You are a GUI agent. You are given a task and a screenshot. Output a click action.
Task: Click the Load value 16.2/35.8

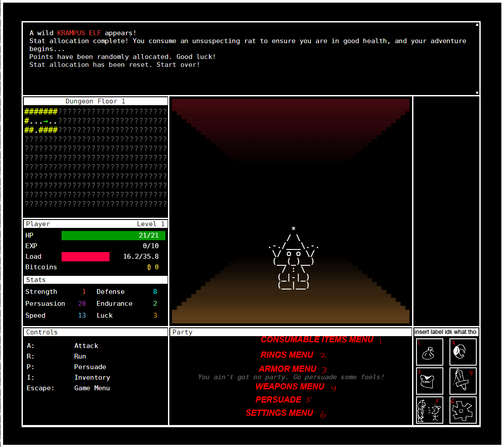point(141,256)
